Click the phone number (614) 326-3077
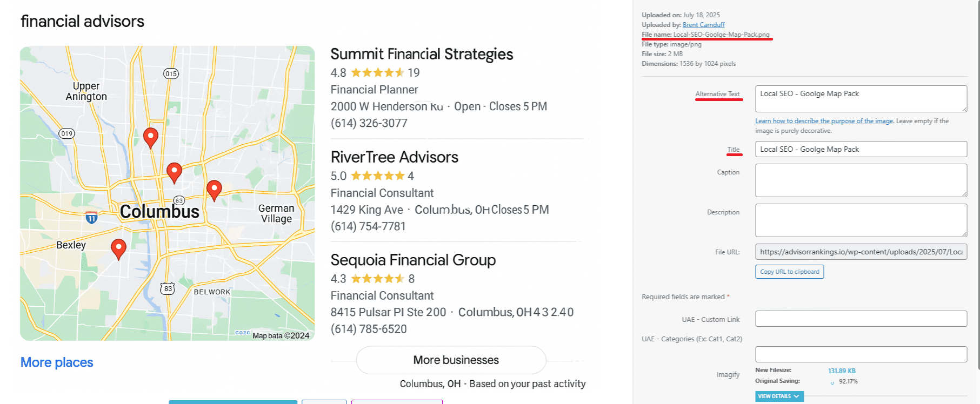Image resolution: width=980 pixels, height=404 pixels. tap(369, 123)
